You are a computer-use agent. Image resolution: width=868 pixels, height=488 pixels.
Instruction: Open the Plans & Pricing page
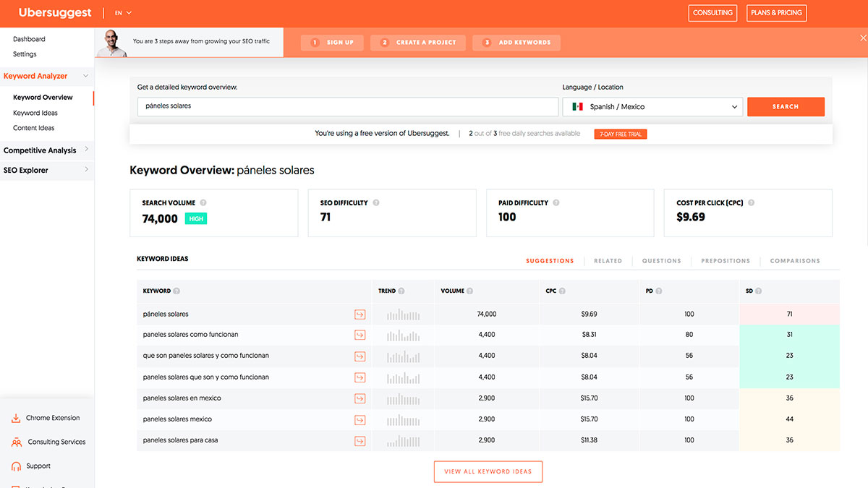click(x=776, y=13)
